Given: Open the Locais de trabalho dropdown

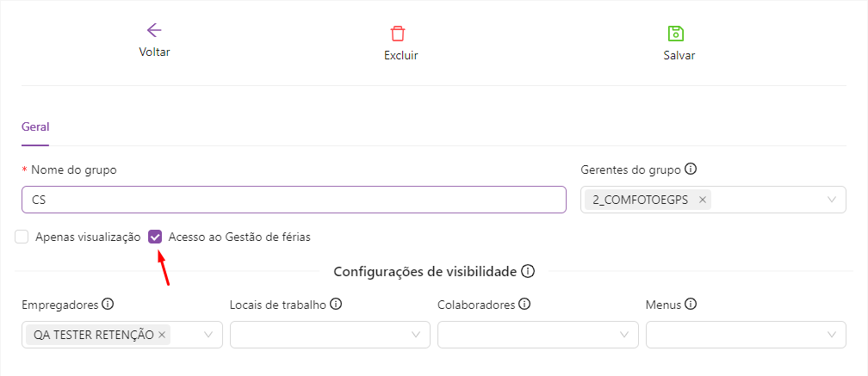Looking at the screenshot, I should pyautogui.click(x=416, y=335).
